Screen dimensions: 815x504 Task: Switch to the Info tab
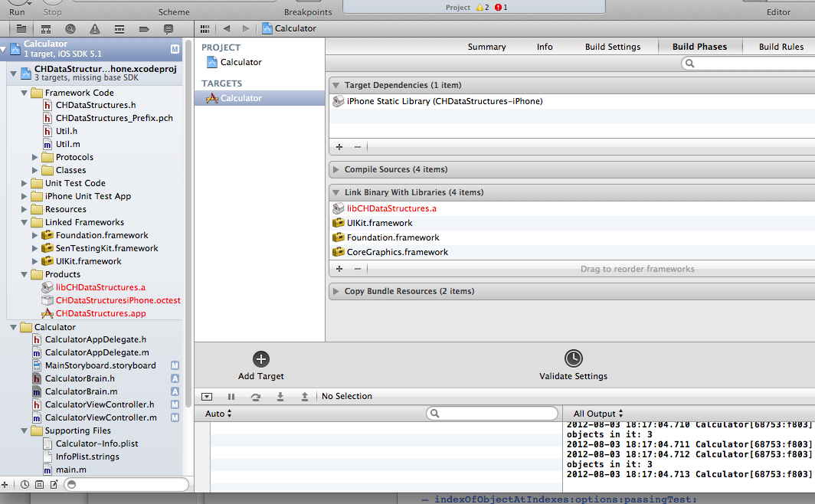(545, 47)
